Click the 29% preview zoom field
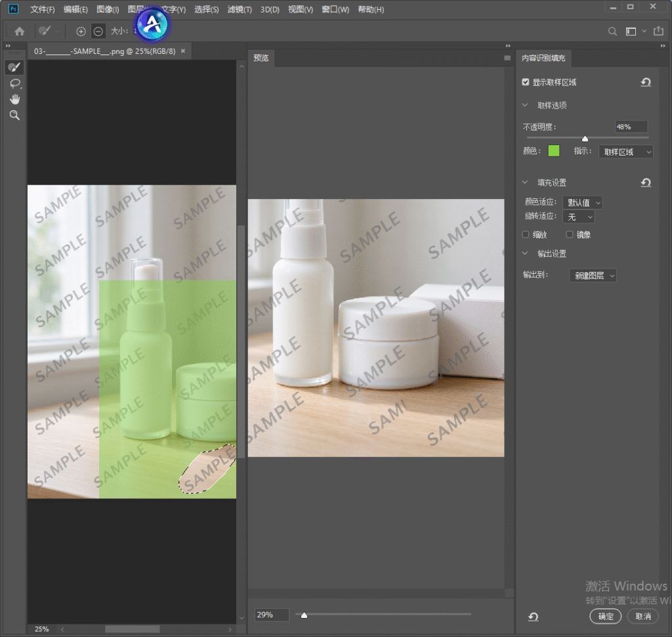 pyautogui.click(x=272, y=615)
